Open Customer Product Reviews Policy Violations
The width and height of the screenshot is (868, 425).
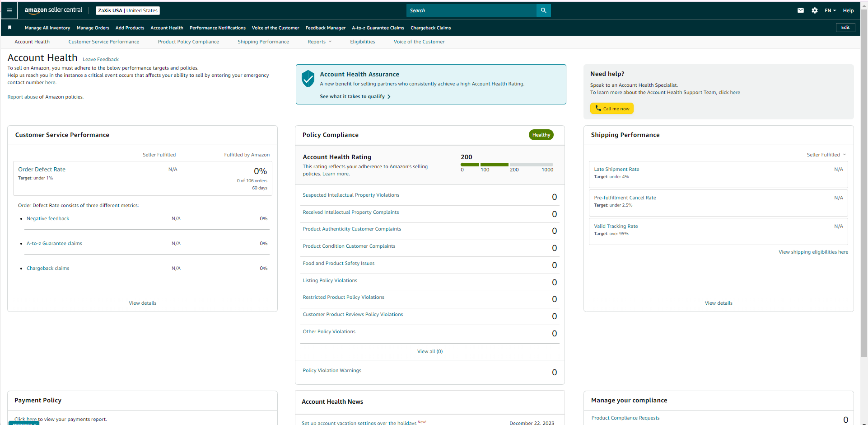coord(353,314)
